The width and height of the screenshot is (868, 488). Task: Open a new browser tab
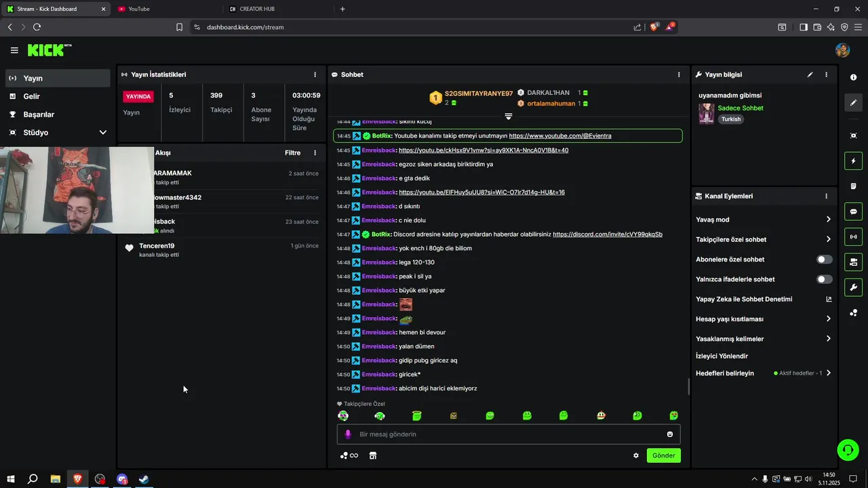pyautogui.click(x=342, y=9)
